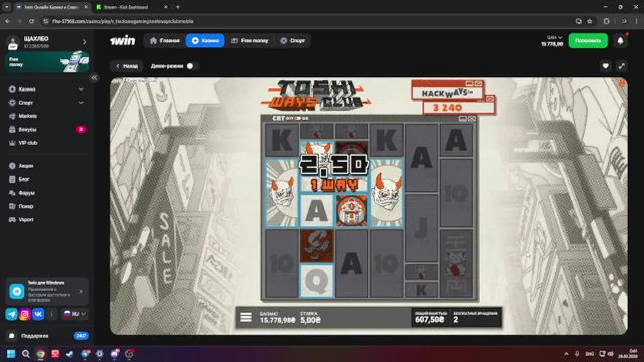Image resolution: width=644 pixels, height=362 pixels.
Task: Open Steam from the taskbar
Action: pyautogui.click(x=70, y=354)
